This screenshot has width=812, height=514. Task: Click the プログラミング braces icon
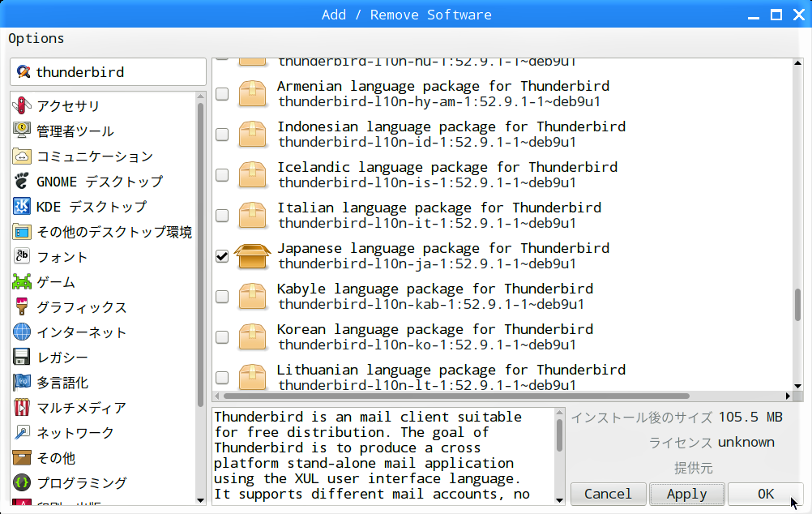pyautogui.click(x=22, y=483)
